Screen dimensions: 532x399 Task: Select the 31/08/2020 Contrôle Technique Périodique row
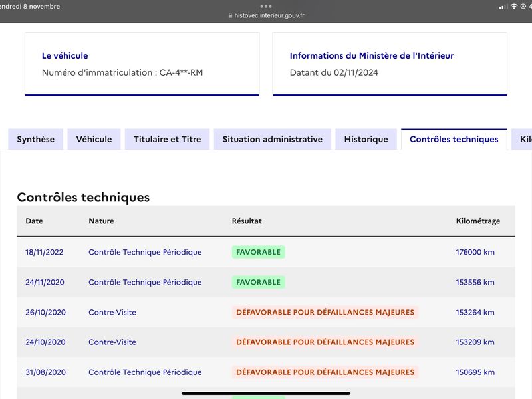tap(266, 372)
